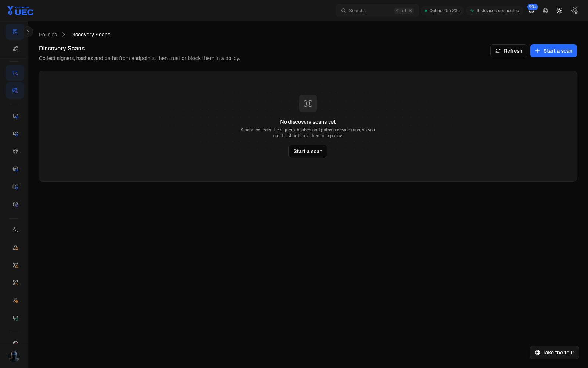Open the apps grid icon in header
The height and width of the screenshot is (368, 588).
tap(575, 11)
